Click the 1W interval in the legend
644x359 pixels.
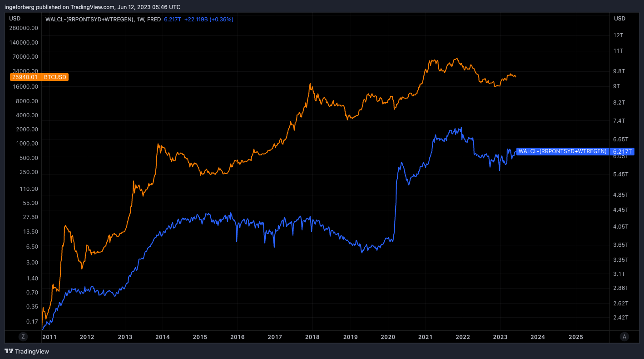click(x=140, y=20)
